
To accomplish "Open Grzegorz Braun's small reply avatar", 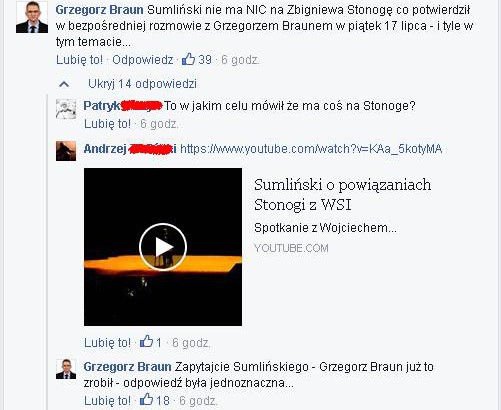I will click(66, 369).
